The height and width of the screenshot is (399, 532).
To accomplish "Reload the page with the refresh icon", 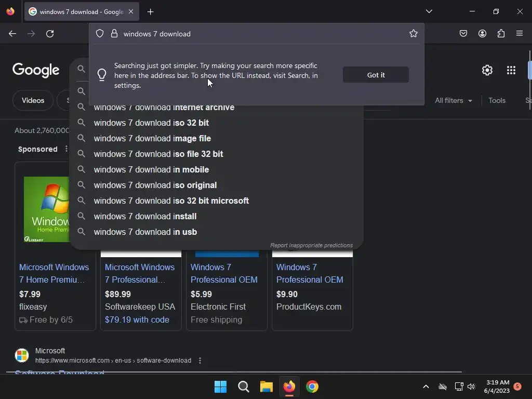I will [x=50, y=34].
